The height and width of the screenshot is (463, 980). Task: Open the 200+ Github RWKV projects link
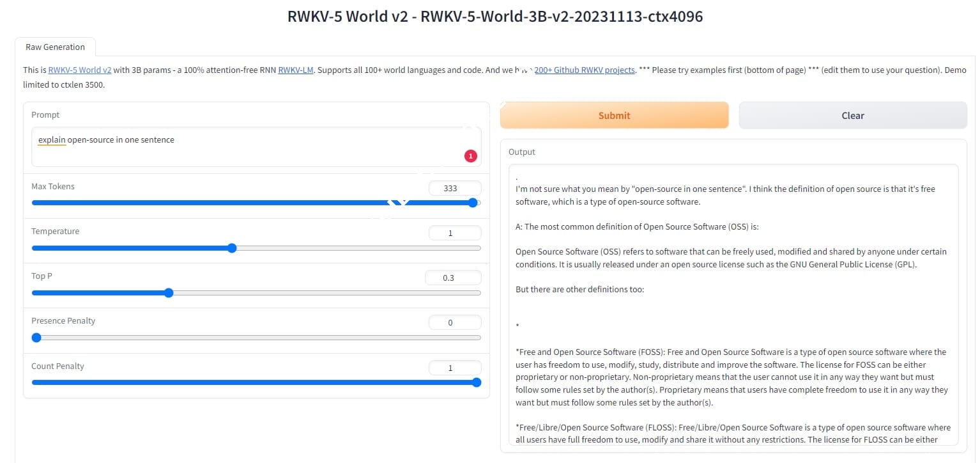tap(584, 70)
